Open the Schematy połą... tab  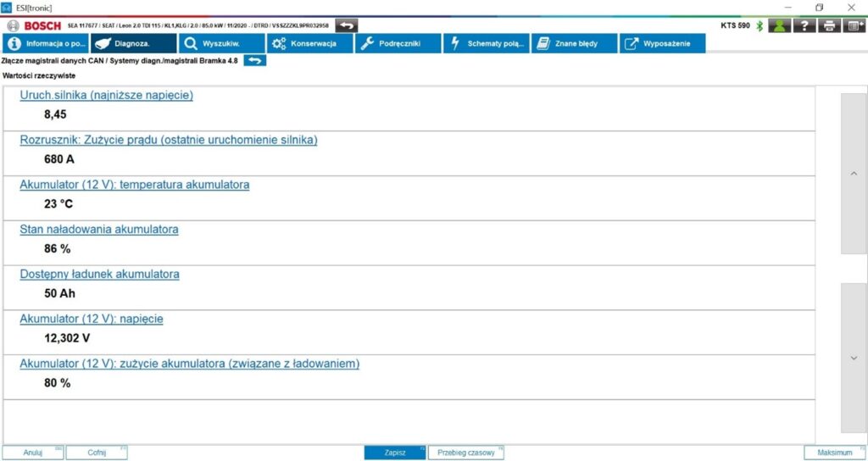pyautogui.click(x=486, y=43)
